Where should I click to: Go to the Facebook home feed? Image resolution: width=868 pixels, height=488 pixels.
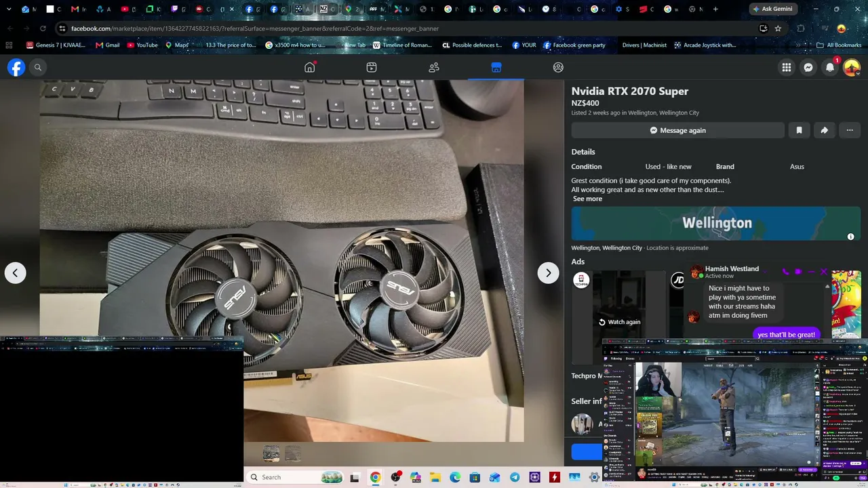click(310, 67)
